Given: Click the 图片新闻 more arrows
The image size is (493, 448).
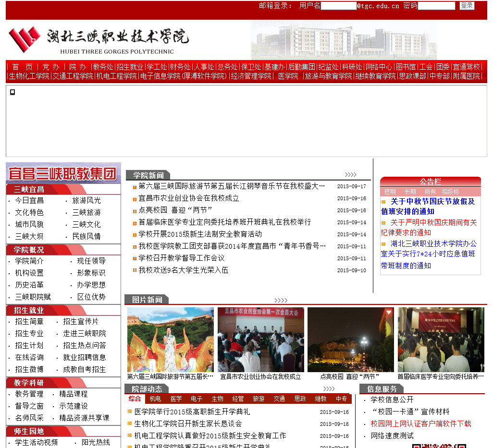Looking at the screenshot, I should point(281,300).
